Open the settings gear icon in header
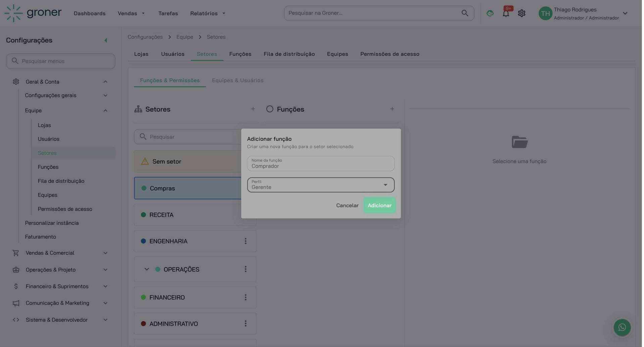The height and width of the screenshot is (347, 644). [x=521, y=13]
